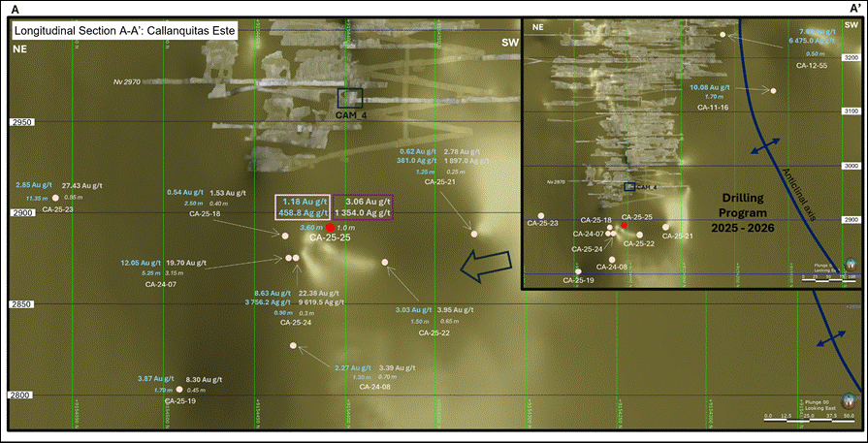
Task: Click the CA-25-22 drill hole dot in main section
Action: tap(385, 263)
